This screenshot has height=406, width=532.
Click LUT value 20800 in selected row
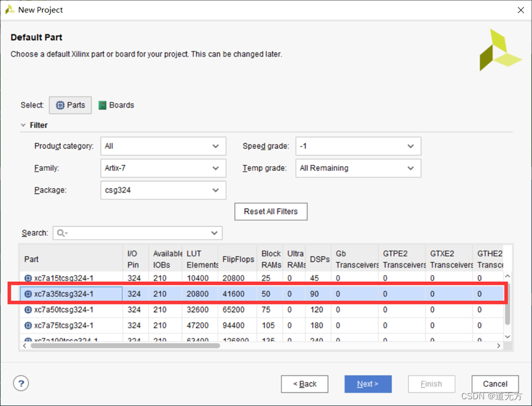tap(197, 293)
